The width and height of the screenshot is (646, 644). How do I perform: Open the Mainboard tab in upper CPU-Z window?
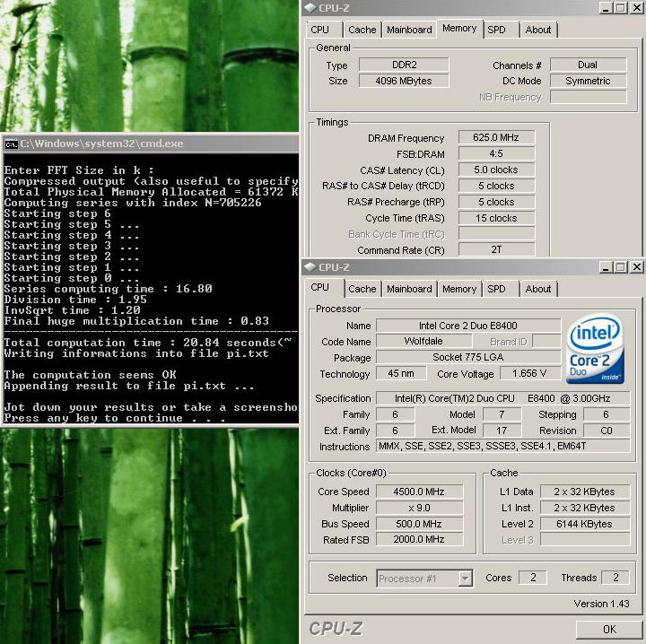(x=409, y=30)
